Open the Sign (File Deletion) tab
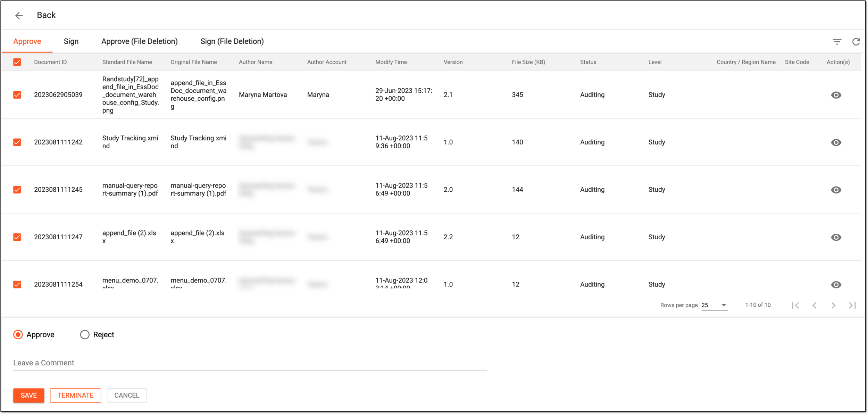The width and height of the screenshot is (868, 414). click(x=232, y=41)
